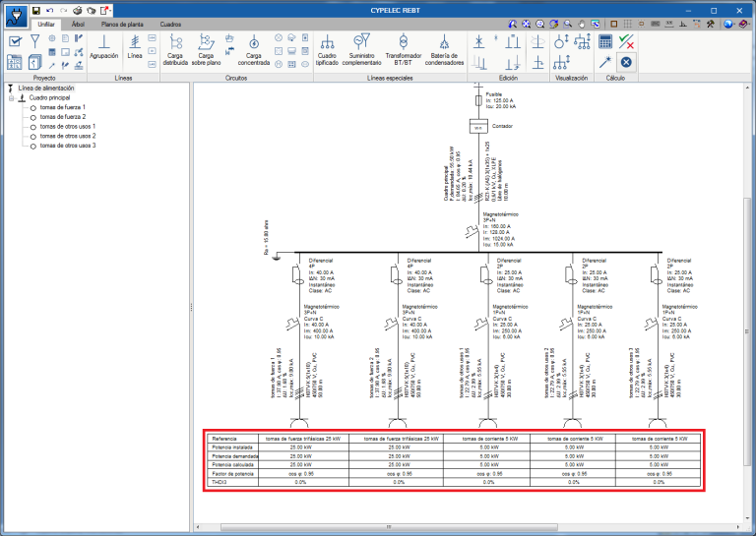Click the Agrupación line tool

[x=103, y=46]
